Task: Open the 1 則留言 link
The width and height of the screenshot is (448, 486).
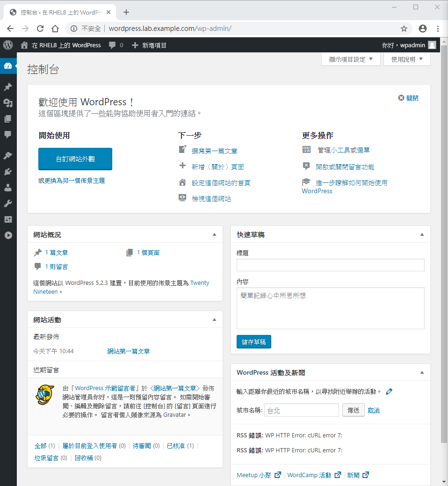Action: [x=57, y=267]
